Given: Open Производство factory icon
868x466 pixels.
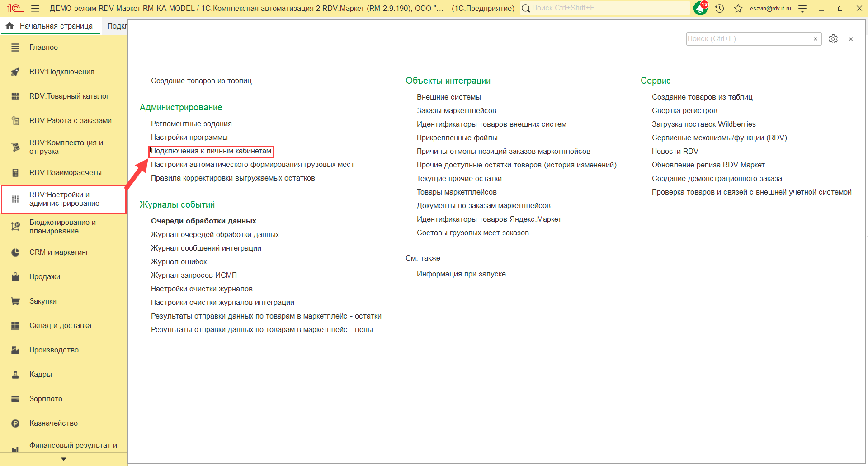Looking at the screenshot, I should pos(15,350).
